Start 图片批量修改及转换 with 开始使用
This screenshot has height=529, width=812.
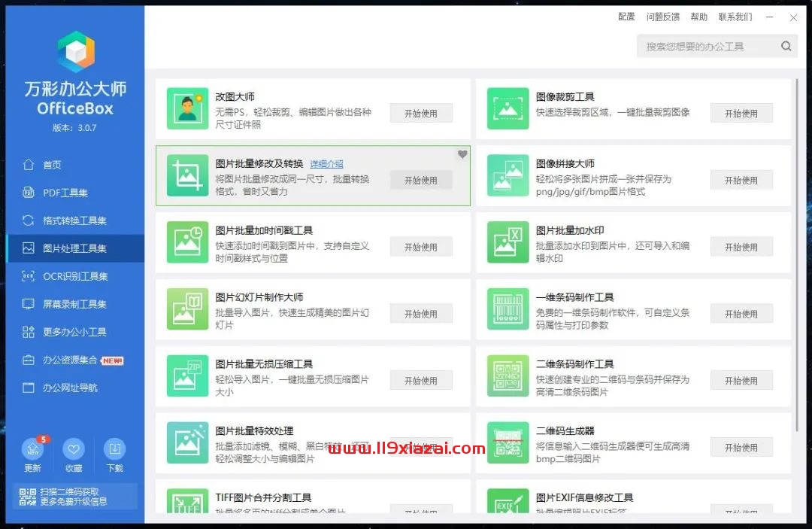[421, 181]
